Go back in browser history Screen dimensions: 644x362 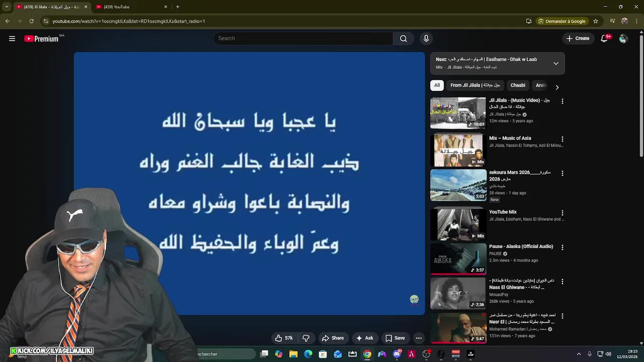8,21
